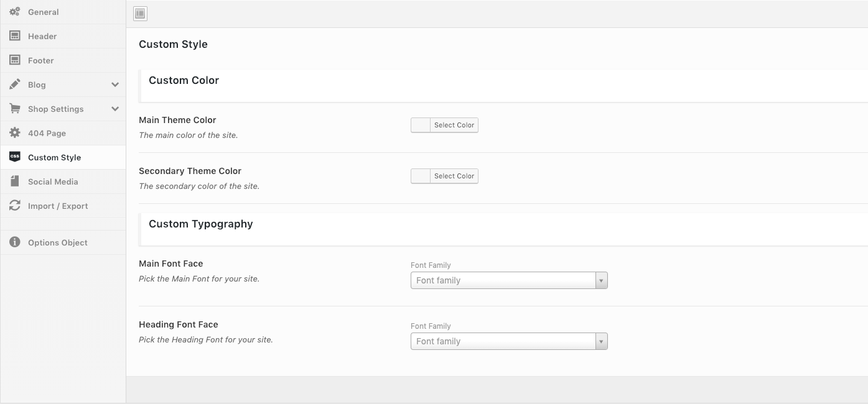The height and width of the screenshot is (404, 868).
Task: Click the Import / Export refresh icon
Action: 15,206
